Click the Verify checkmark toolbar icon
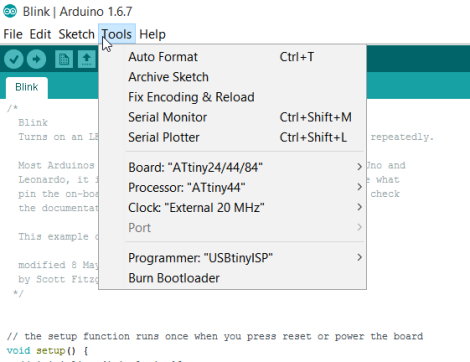The width and height of the screenshot is (470, 362). (14, 59)
